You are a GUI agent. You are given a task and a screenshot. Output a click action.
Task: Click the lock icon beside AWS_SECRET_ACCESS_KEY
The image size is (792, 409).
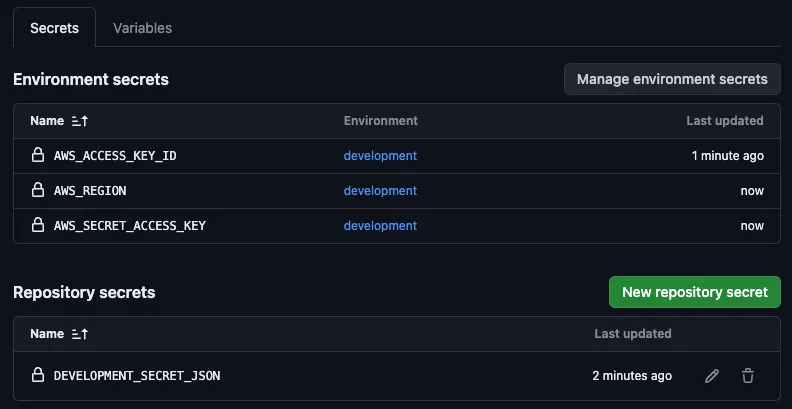38,226
